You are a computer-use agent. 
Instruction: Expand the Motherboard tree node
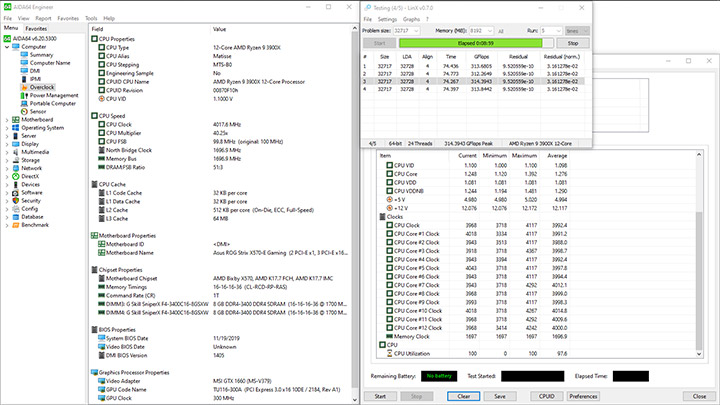pos(7,120)
